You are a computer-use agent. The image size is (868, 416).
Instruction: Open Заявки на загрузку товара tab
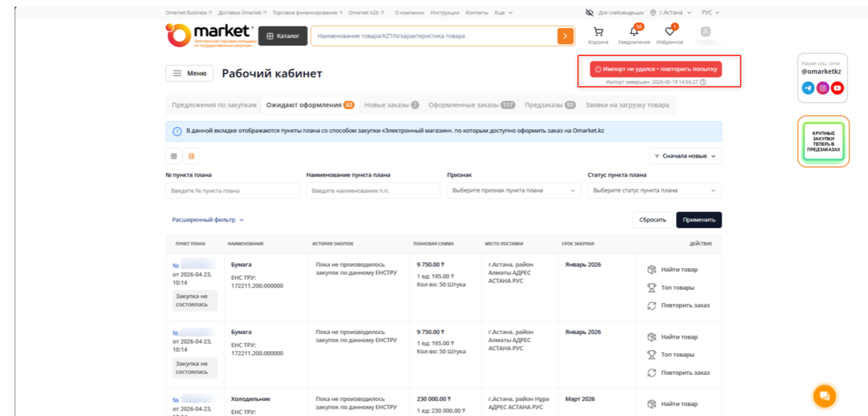coord(627,105)
